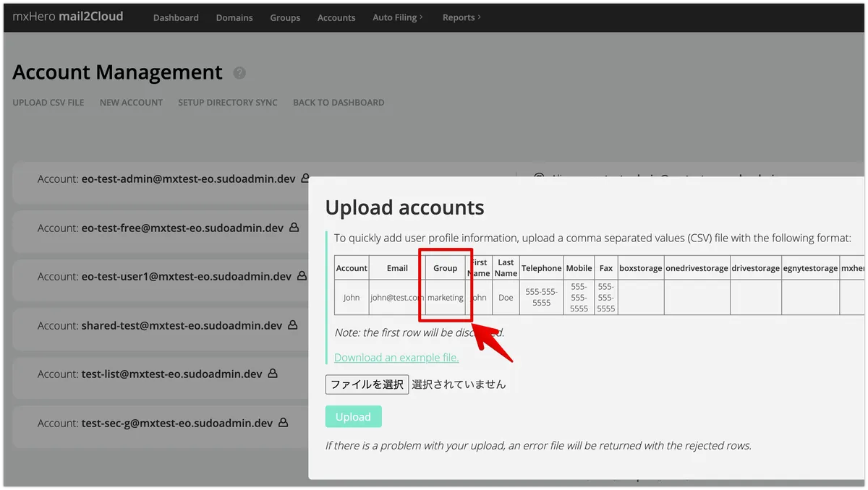Click lock icon beside eo-test-free account

[x=294, y=228]
